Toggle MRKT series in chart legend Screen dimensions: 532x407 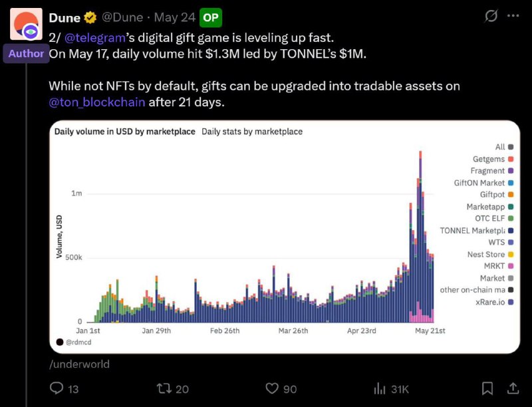tap(498, 266)
